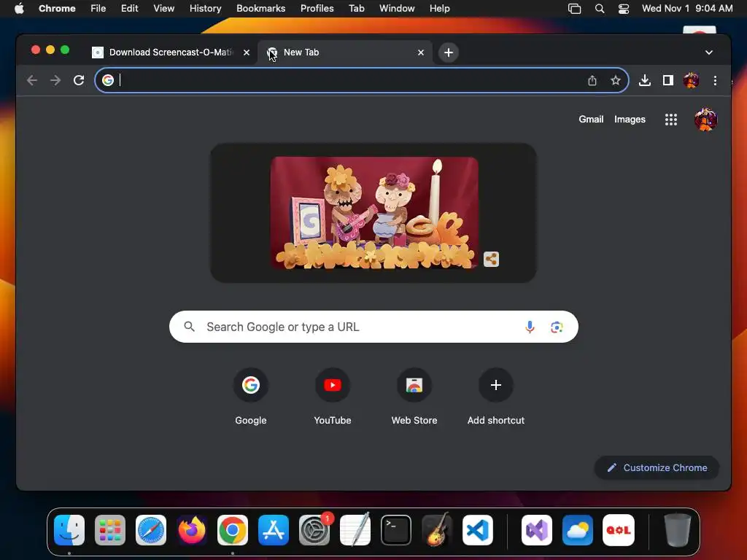The width and height of the screenshot is (747, 560).
Task: Open the File menu
Action: coord(98,9)
